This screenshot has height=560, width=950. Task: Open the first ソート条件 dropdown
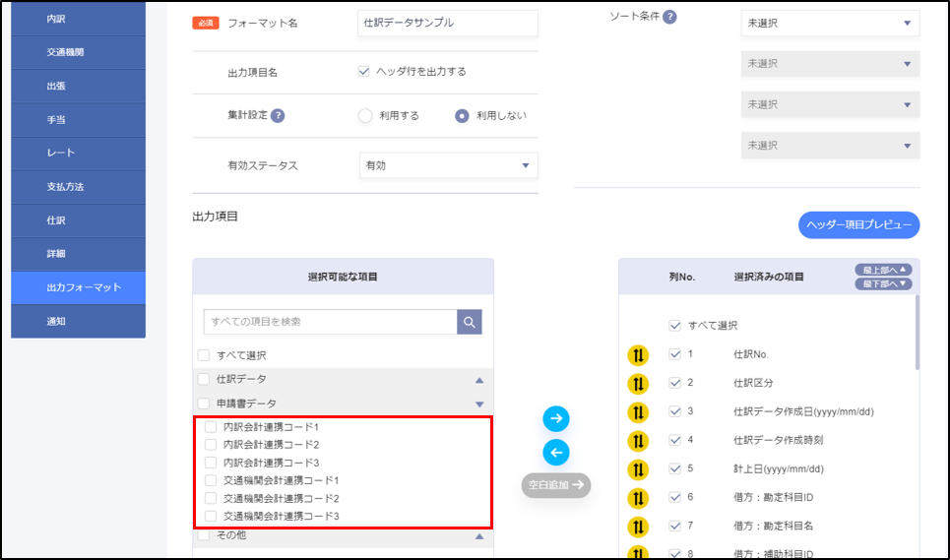pyautogui.click(x=830, y=23)
